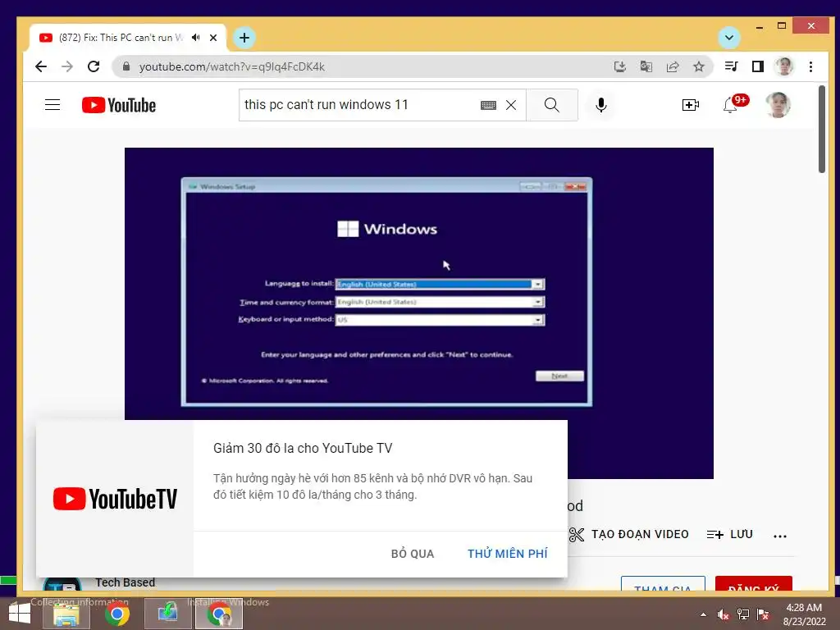This screenshot has height=630, width=840.
Task: Click the browser forward arrow
Action: coord(67,66)
